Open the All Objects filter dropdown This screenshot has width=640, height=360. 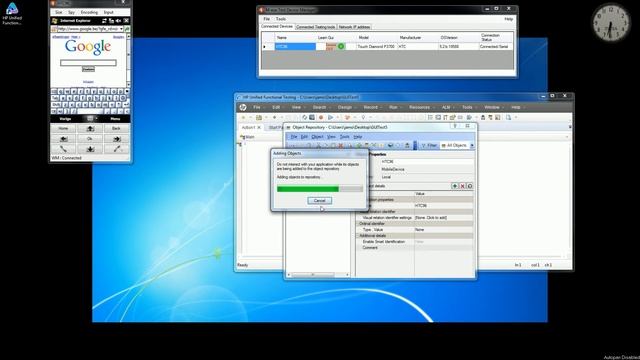(472, 145)
